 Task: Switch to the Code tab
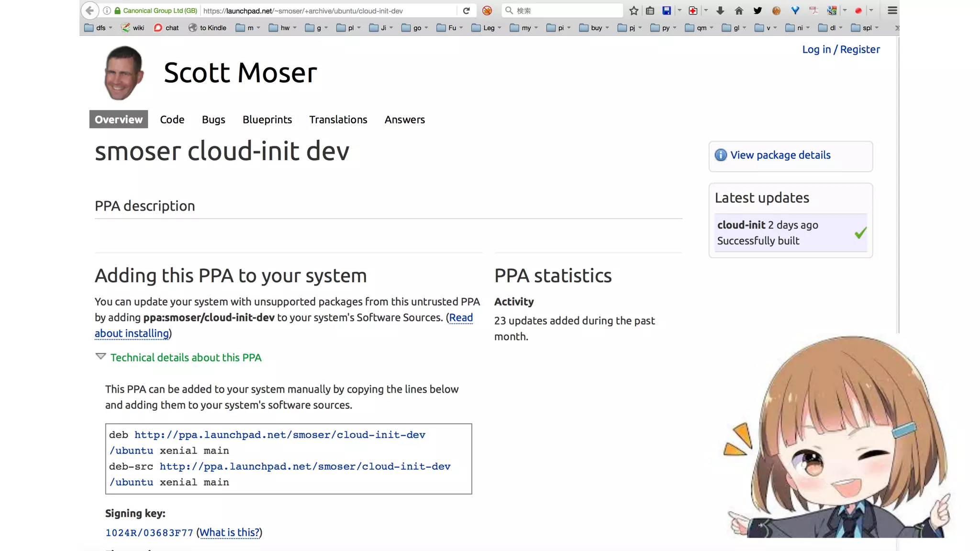coord(172,120)
